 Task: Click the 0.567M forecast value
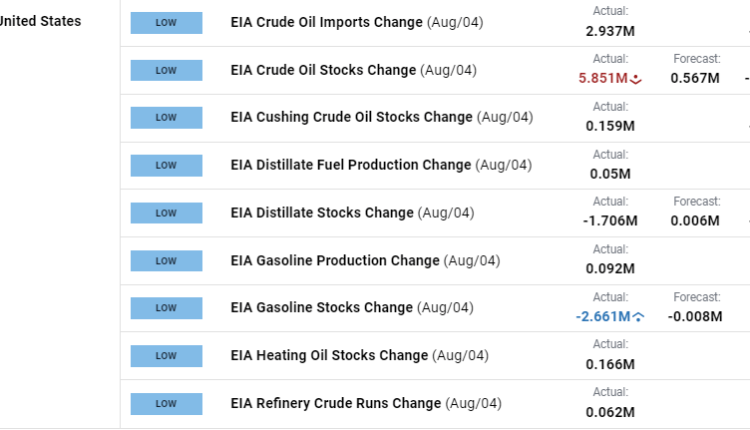pyautogui.click(x=696, y=78)
